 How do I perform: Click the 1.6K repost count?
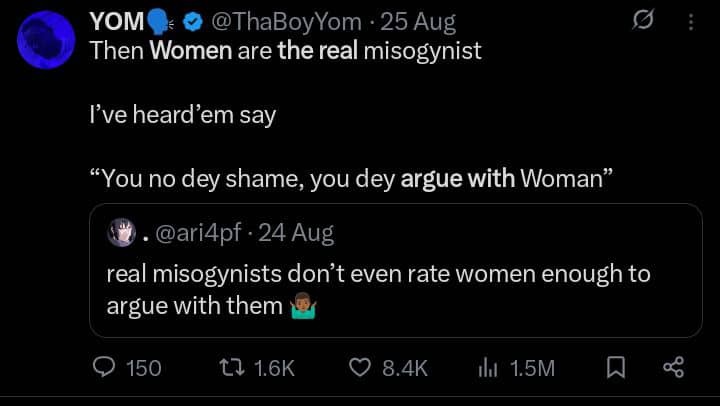click(x=275, y=368)
